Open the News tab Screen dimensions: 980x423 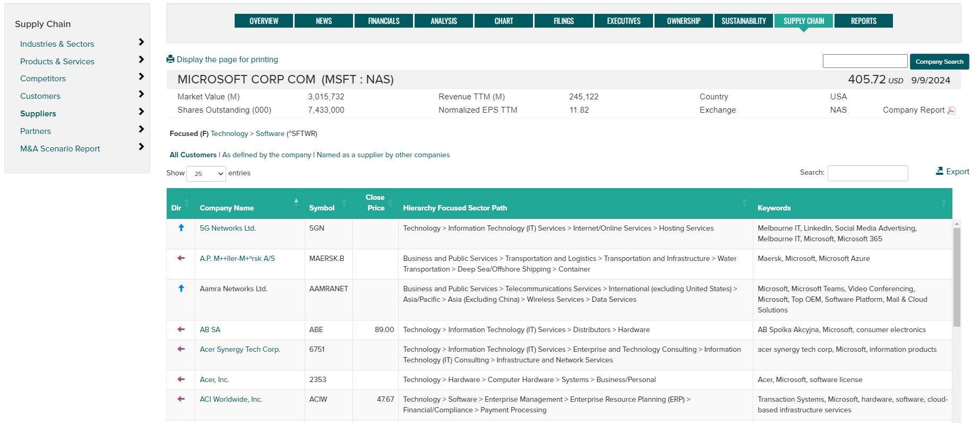[324, 21]
